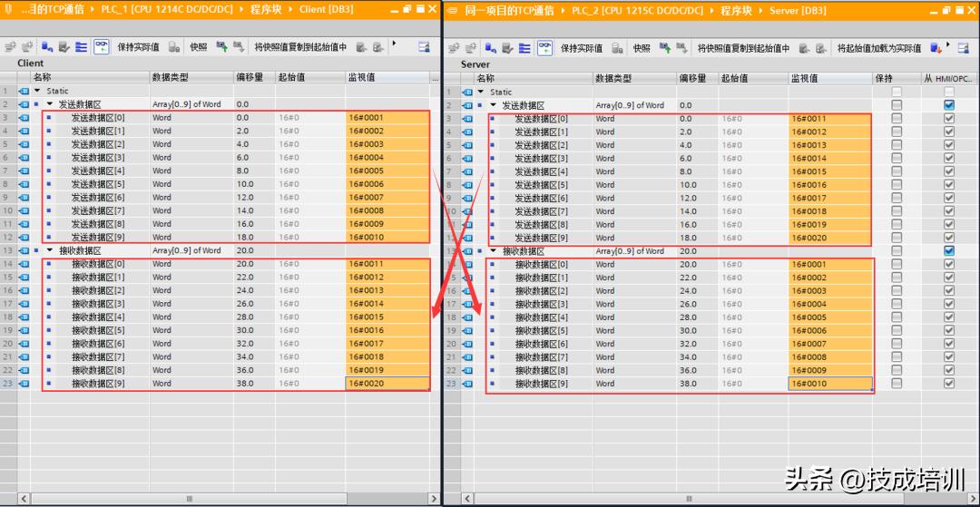Viewport: 980px width, 507px height.
Task: Click expanded mode list icon in Server toolbar
Action: pyautogui.click(x=524, y=48)
